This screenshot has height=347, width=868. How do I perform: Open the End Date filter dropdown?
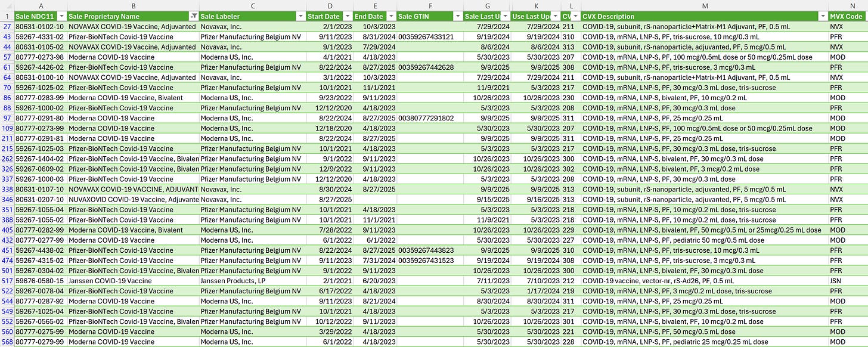[391, 16]
